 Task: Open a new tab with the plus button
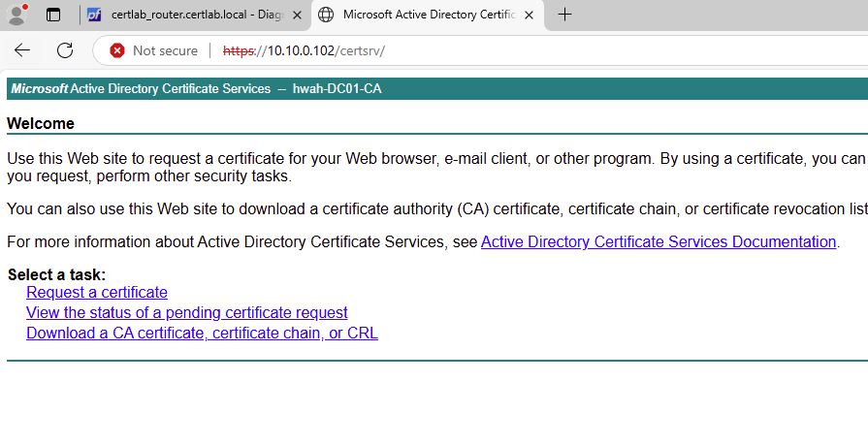[x=564, y=15]
